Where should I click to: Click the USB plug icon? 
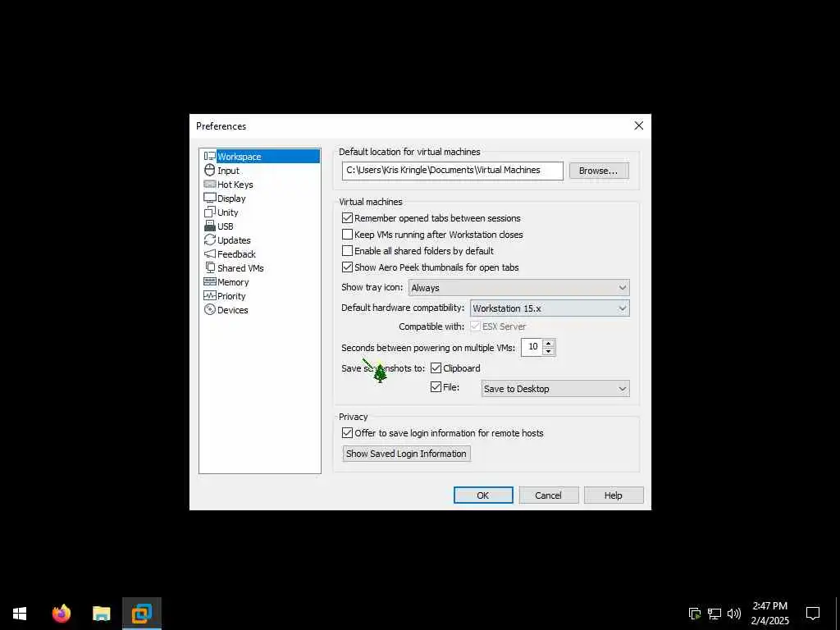pos(209,226)
